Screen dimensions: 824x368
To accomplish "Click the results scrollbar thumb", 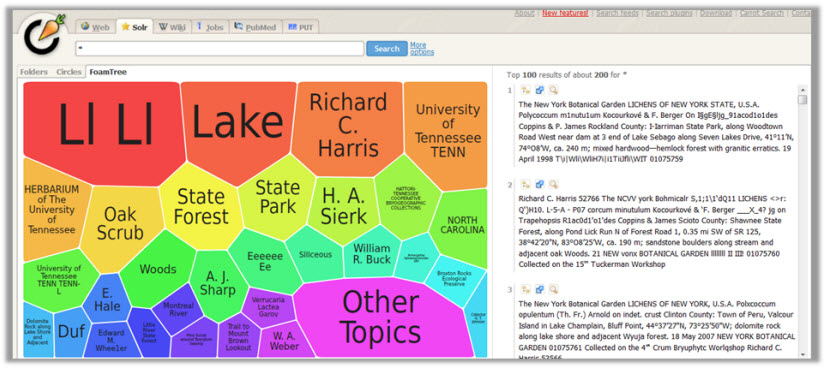I will [802, 99].
